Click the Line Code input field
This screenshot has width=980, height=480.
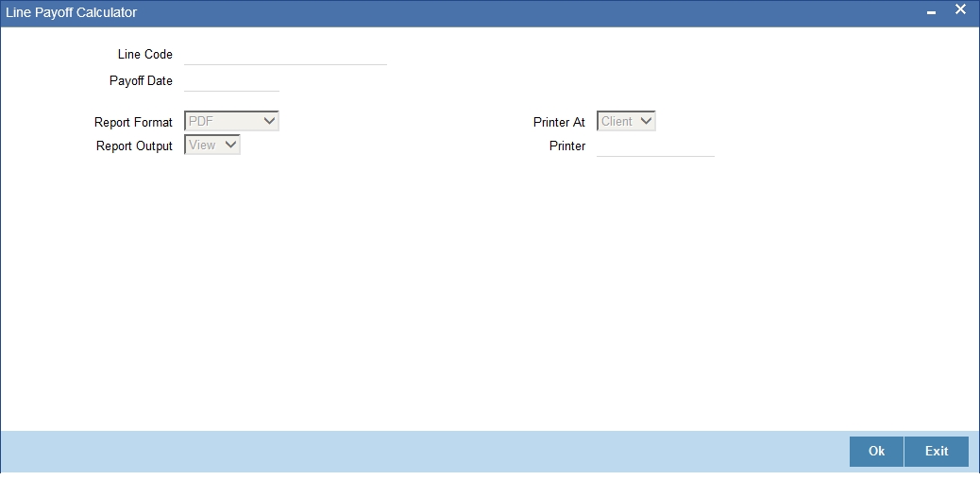[286, 55]
